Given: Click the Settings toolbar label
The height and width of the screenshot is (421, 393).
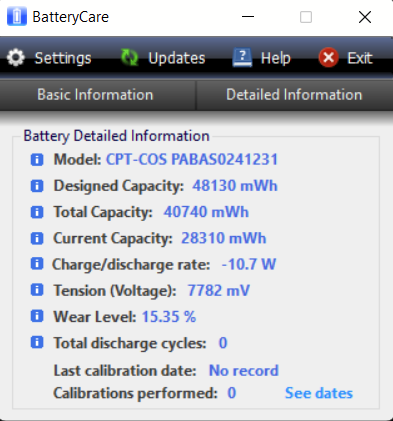Looking at the screenshot, I should pyautogui.click(x=63, y=58).
